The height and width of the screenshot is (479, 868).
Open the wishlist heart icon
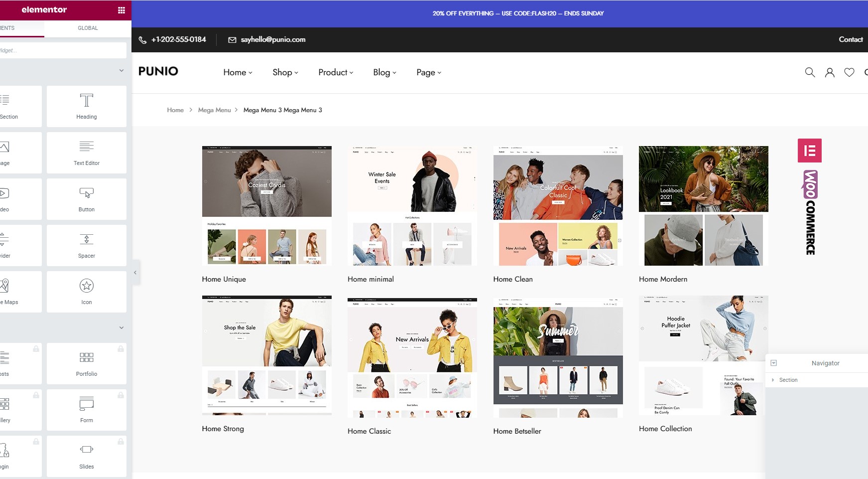coord(849,72)
